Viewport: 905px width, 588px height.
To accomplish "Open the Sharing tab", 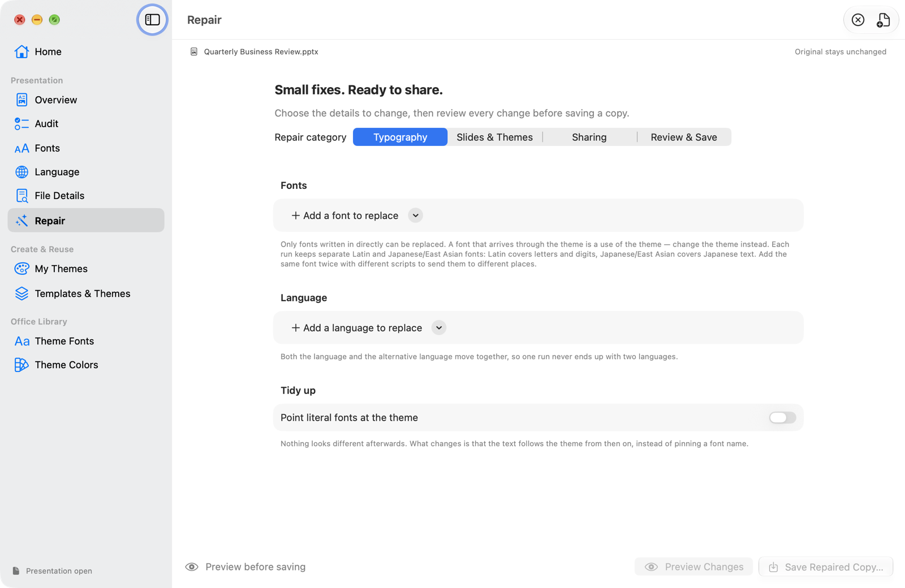I will tap(589, 137).
